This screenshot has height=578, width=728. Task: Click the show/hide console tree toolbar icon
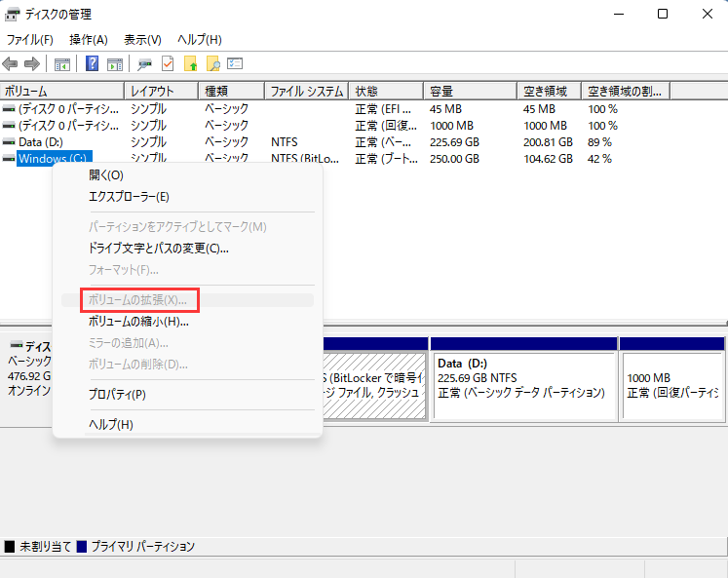pos(62,64)
